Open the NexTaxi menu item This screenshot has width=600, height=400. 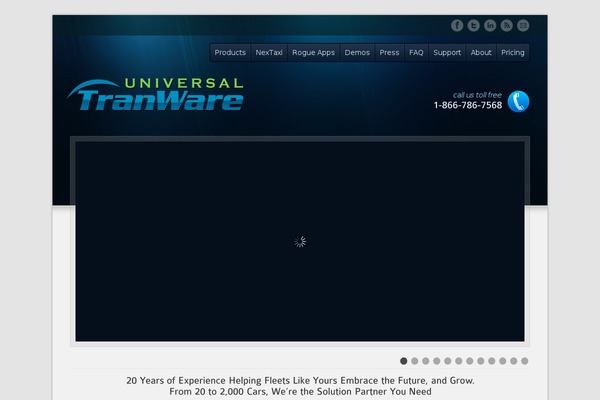pyautogui.click(x=269, y=52)
